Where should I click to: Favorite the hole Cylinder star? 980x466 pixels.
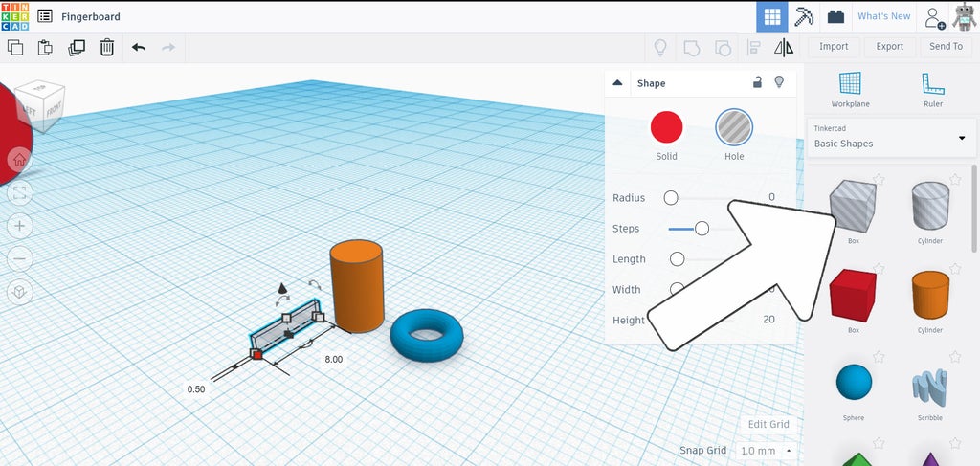[955, 180]
